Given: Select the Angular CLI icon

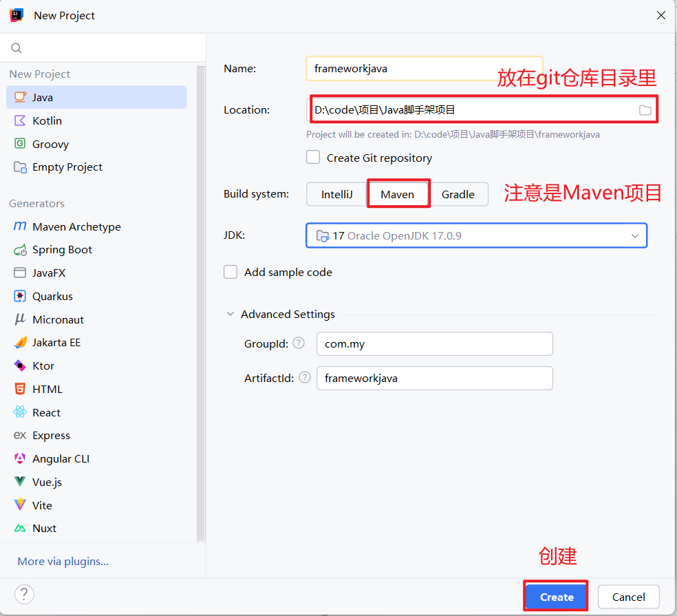Looking at the screenshot, I should pyautogui.click(x=20, y=458).
